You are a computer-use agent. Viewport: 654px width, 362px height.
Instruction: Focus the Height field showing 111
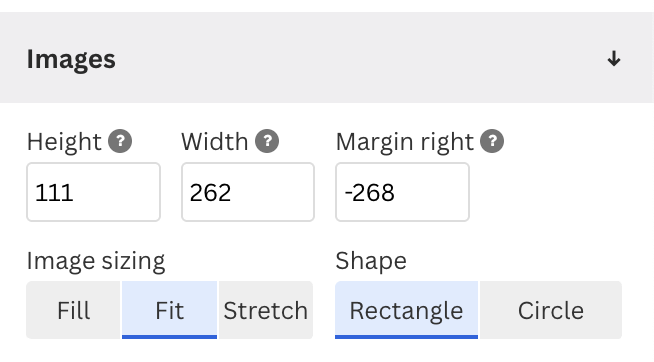click(93, 192)
